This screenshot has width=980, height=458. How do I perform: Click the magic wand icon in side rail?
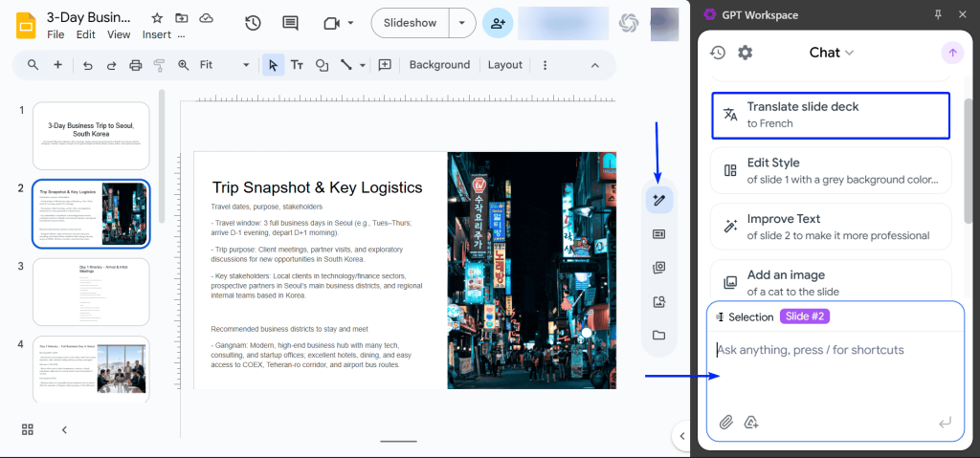point(658,200)
